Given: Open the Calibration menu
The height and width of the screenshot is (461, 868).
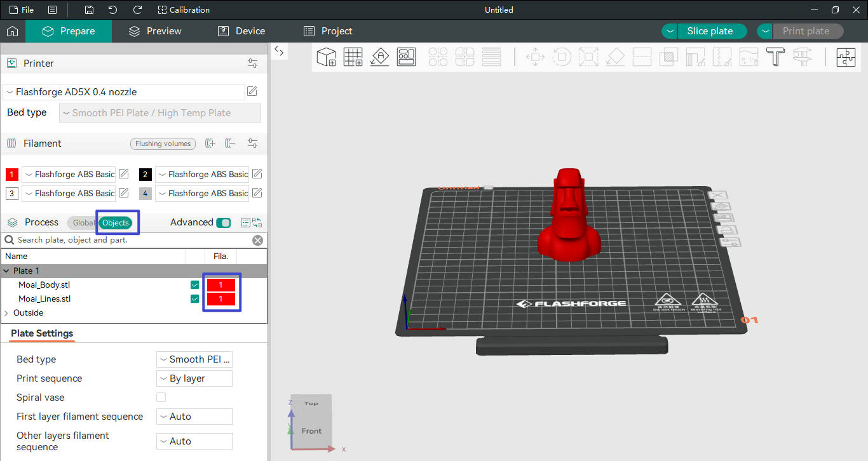Looking at the screenshot, I should tap(184, 10).
